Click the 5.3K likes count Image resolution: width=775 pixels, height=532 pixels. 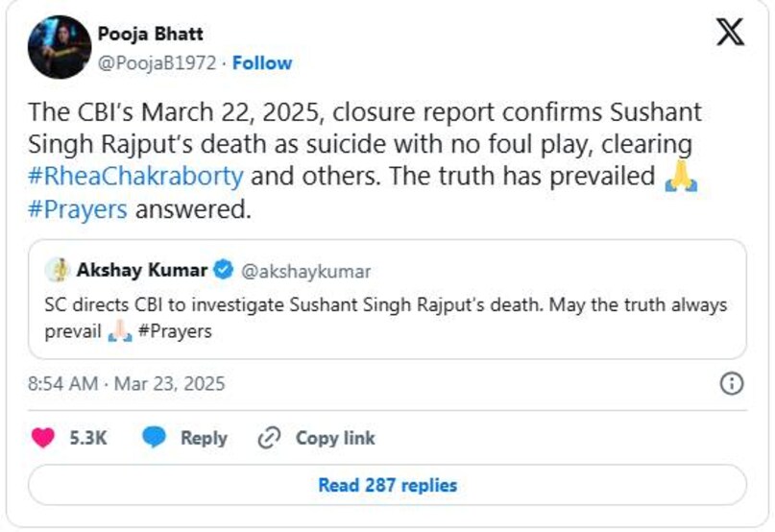pyautogui.click(x=88, y=438)
